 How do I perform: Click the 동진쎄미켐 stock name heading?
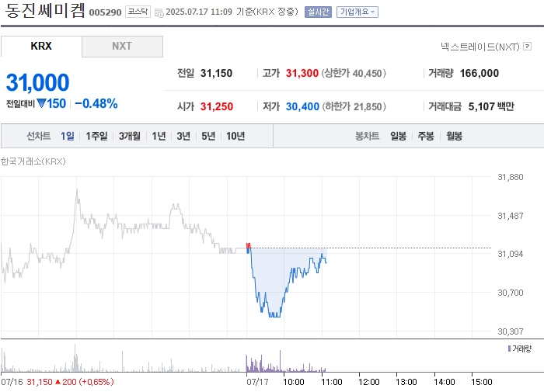click(x=45, y=10)
